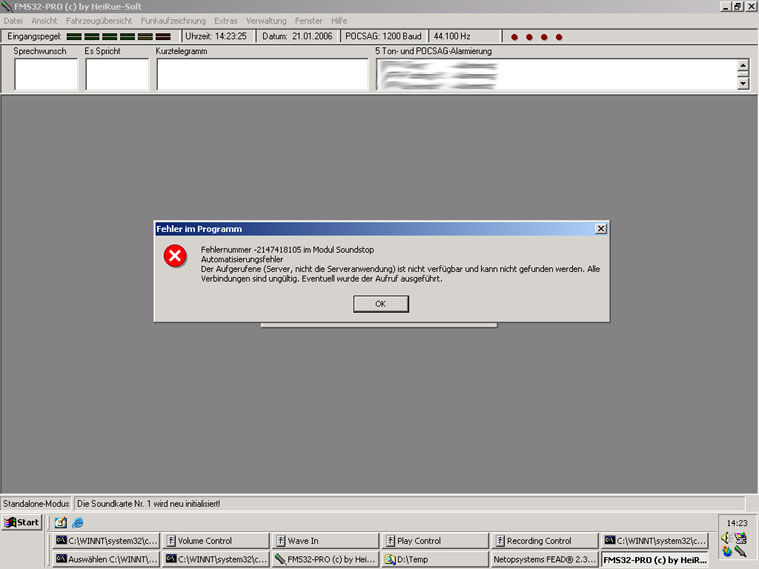759x569 pixels.
Task: Click the Es Spricht field
Action: pos(117,74)
